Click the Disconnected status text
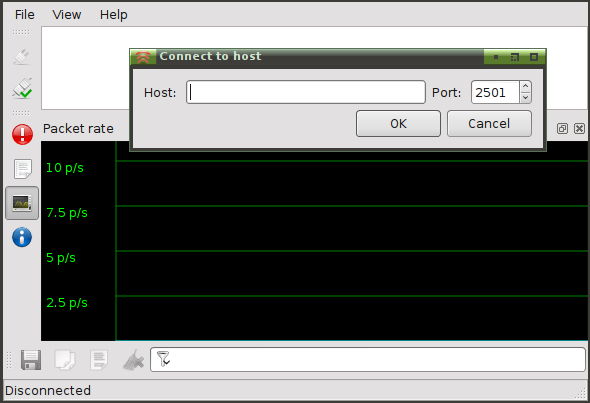This screenshot has height=403, width=590. (48, 391)
